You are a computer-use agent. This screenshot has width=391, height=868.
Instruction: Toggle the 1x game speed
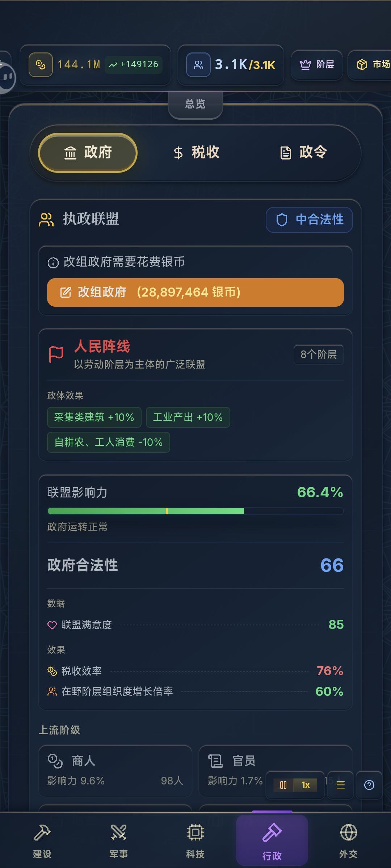pyautogui.click(x=306, y=785)
